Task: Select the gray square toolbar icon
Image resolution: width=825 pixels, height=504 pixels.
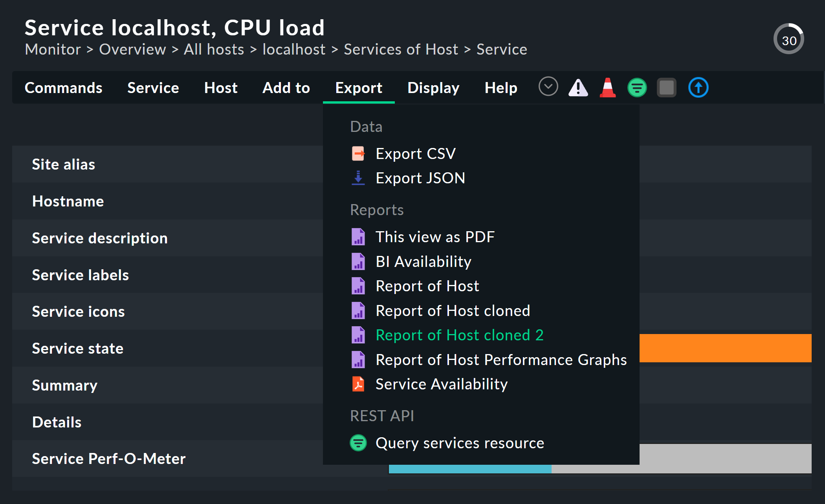Action: coord(667,88)
